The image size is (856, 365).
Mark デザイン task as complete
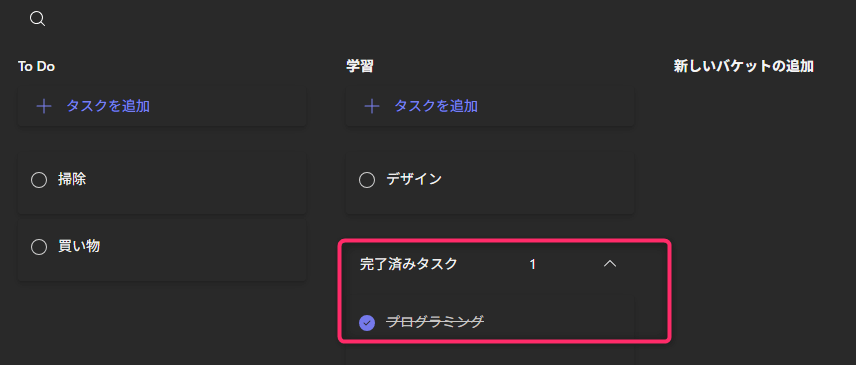point(367,180)
